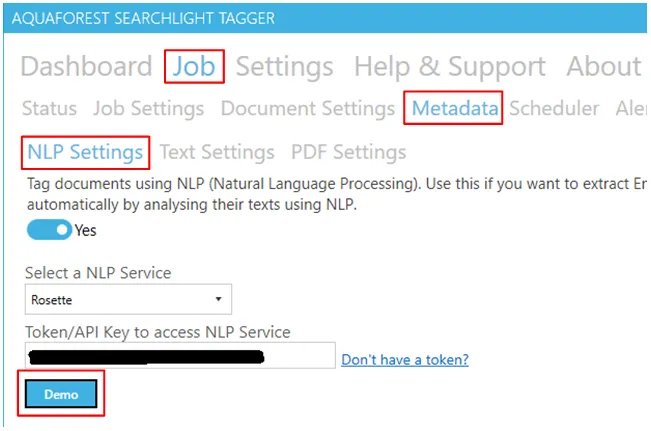Viewport: 651px width, 431px height.
Task: Open the About tab
Action: click(604, 66)
